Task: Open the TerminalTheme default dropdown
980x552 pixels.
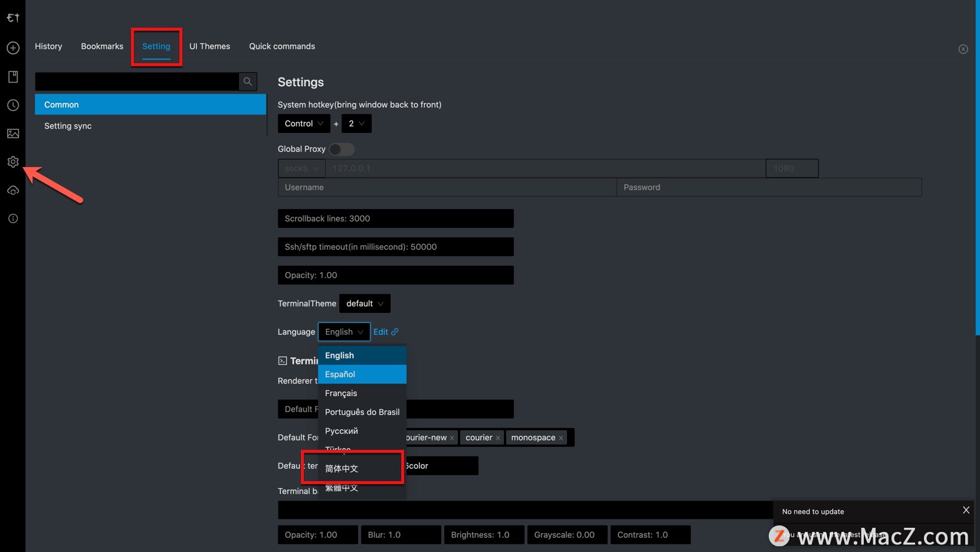Action: point(365,303)
